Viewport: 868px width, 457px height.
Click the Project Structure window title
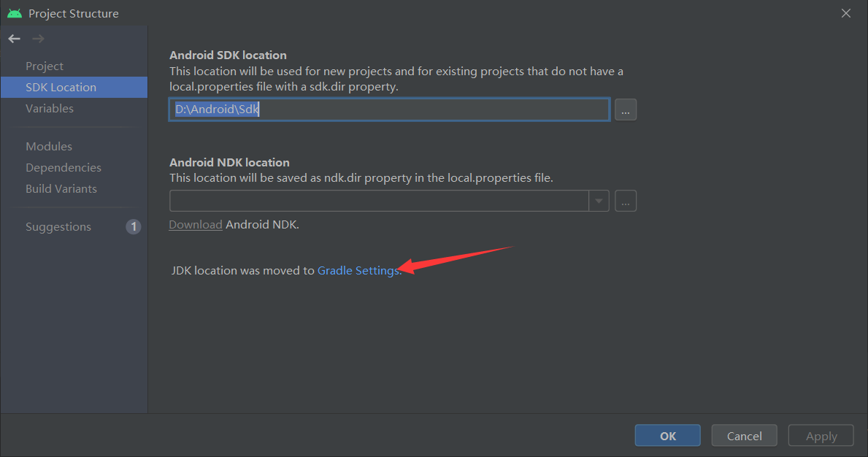74,13
